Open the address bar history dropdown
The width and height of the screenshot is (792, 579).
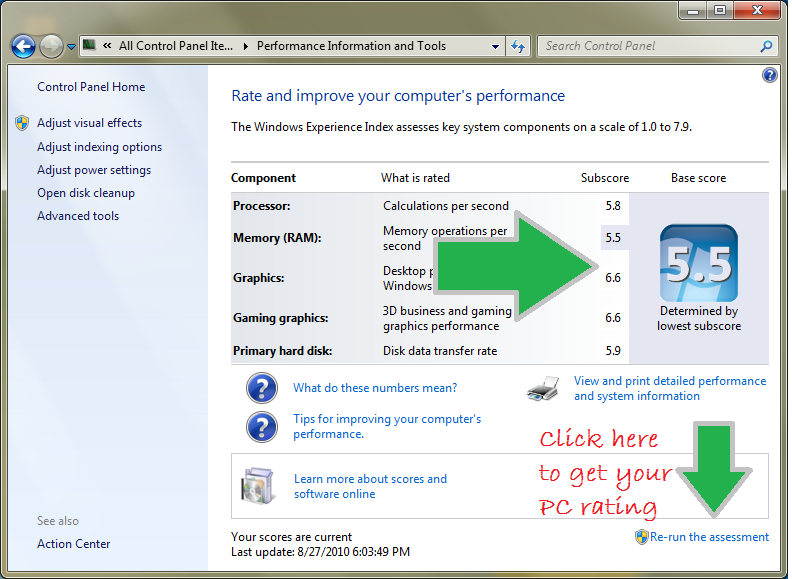coord(496,46)
